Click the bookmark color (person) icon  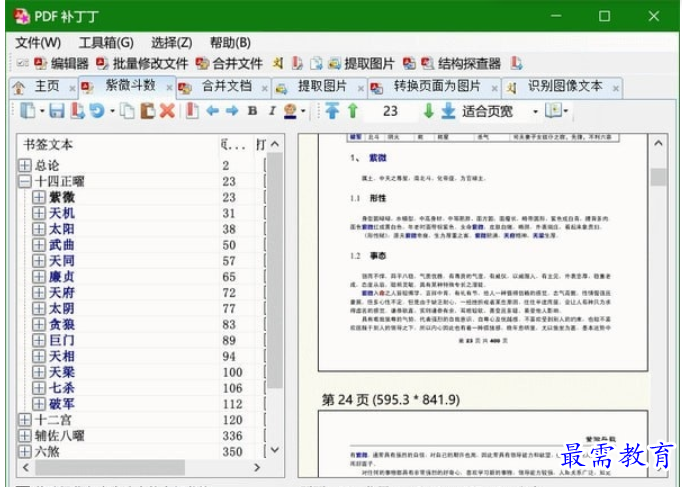[x=290, y=111]
